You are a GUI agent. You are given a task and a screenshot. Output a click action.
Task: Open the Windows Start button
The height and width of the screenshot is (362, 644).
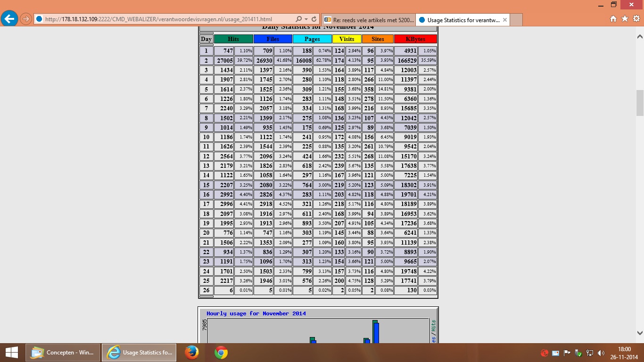pyautogui.click(x=11, y=353)
